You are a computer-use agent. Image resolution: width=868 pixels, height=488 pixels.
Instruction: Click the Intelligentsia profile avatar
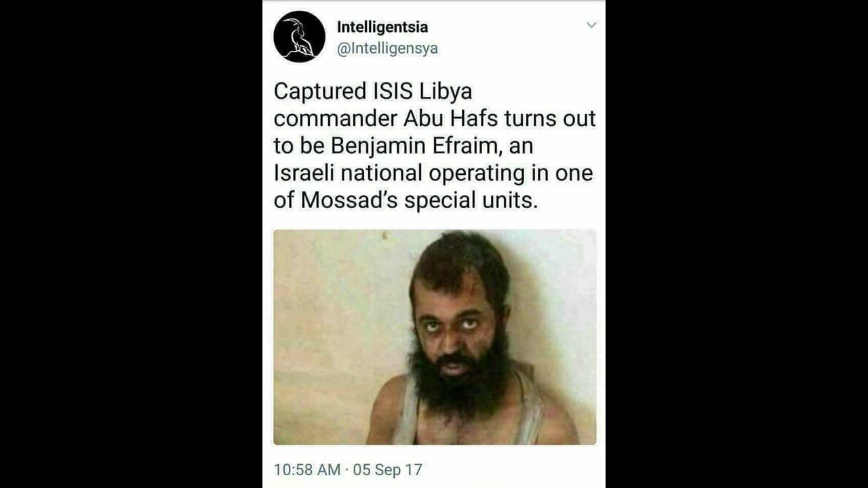299,37
